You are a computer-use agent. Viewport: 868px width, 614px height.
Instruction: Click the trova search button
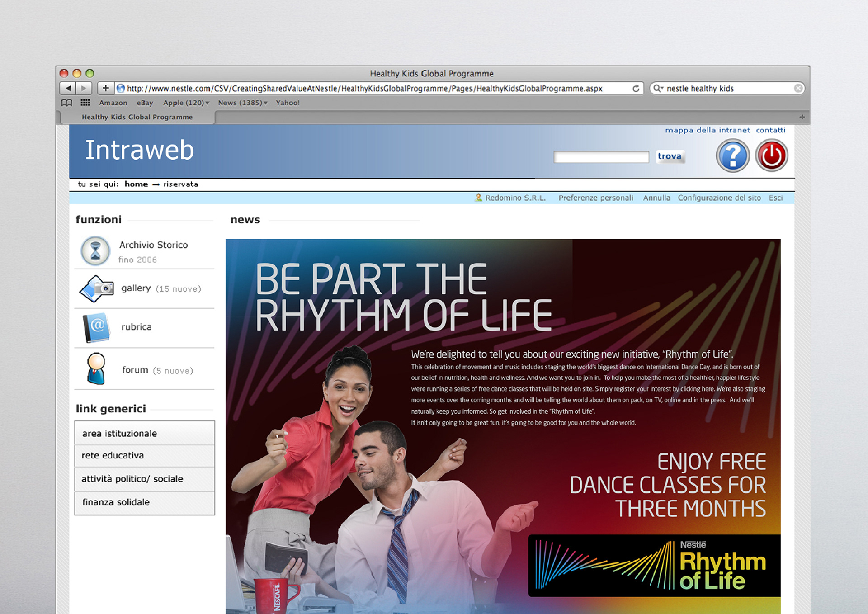(670, 156)
